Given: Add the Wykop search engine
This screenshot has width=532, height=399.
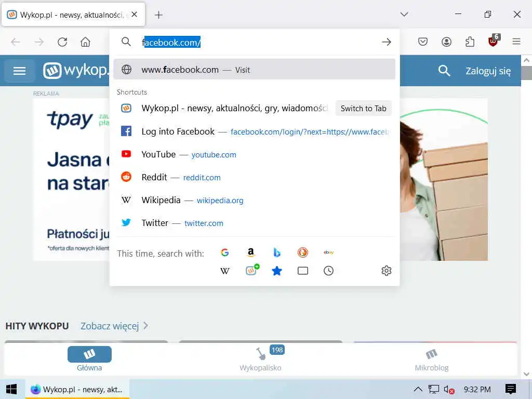Looking at the screenshot, I should coord(252,270).
